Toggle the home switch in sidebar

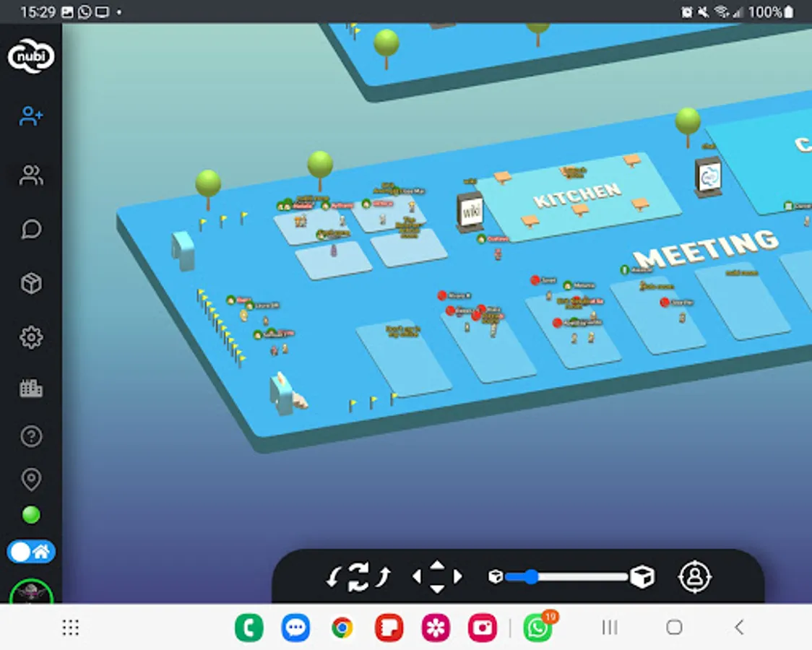pos(31,552)
